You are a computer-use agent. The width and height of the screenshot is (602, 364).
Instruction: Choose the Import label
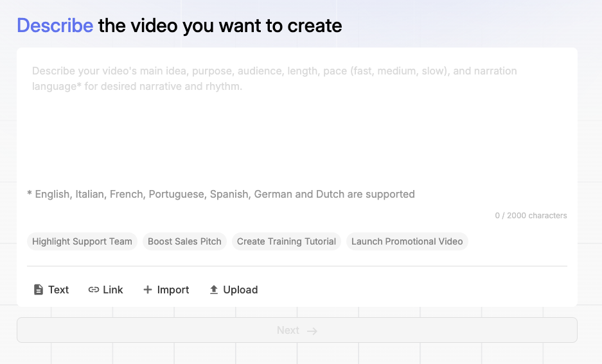point(173,290)
